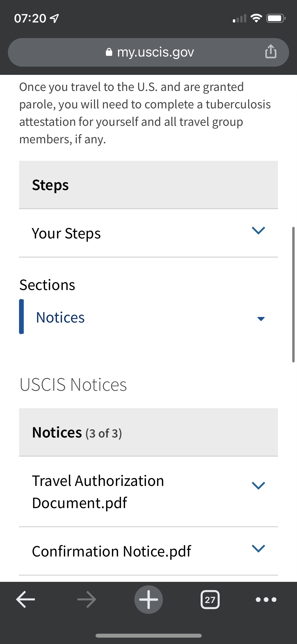Viewport: 297px width, 644px height.
Task: Tap the battery indicator in status bar
Action: point(276,18)
